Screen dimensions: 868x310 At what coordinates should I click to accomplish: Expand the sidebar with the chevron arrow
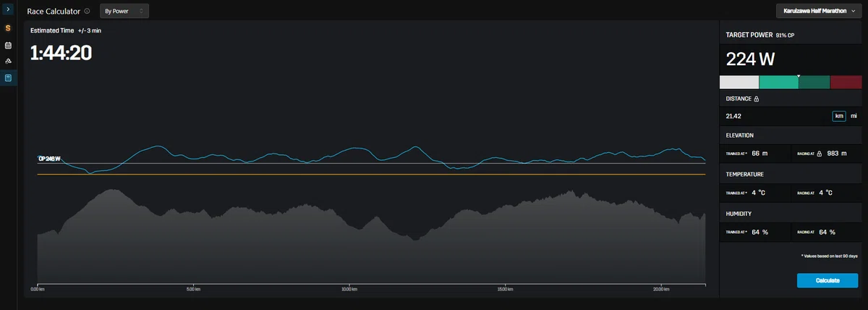[x=8, y=11]
